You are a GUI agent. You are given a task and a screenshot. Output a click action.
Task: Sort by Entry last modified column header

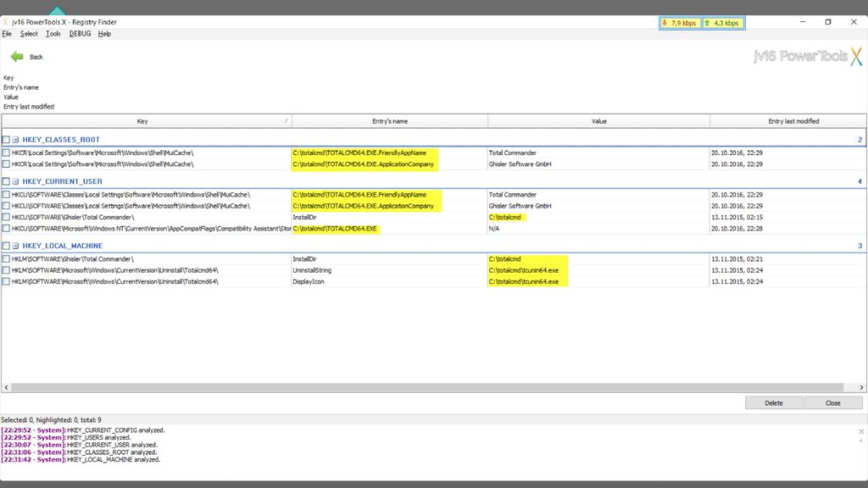point(787,121)
